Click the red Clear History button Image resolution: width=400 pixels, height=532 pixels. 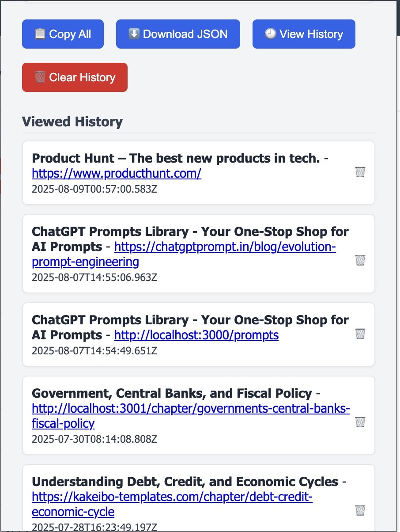tap(75, 77)
